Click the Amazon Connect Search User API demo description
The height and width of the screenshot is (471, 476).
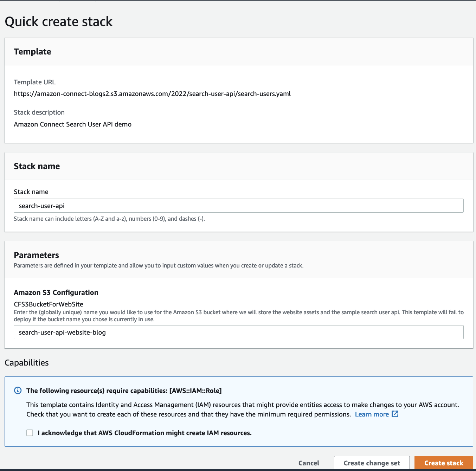[x=72, y=124]
